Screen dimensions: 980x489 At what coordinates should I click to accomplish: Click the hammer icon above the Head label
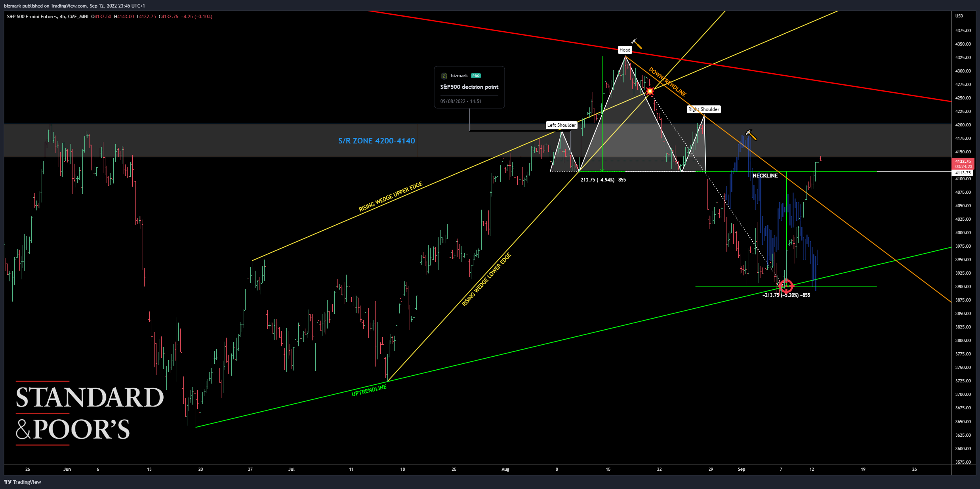[637, 44]
